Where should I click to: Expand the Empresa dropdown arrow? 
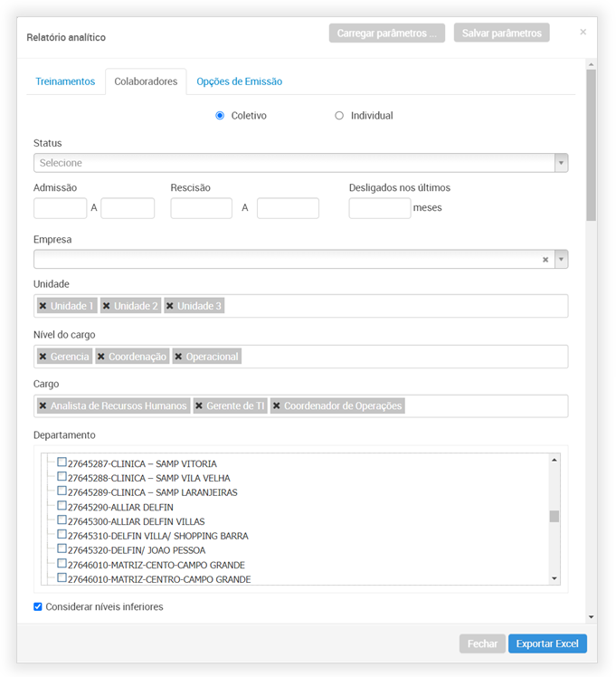(x=561, y=260)
